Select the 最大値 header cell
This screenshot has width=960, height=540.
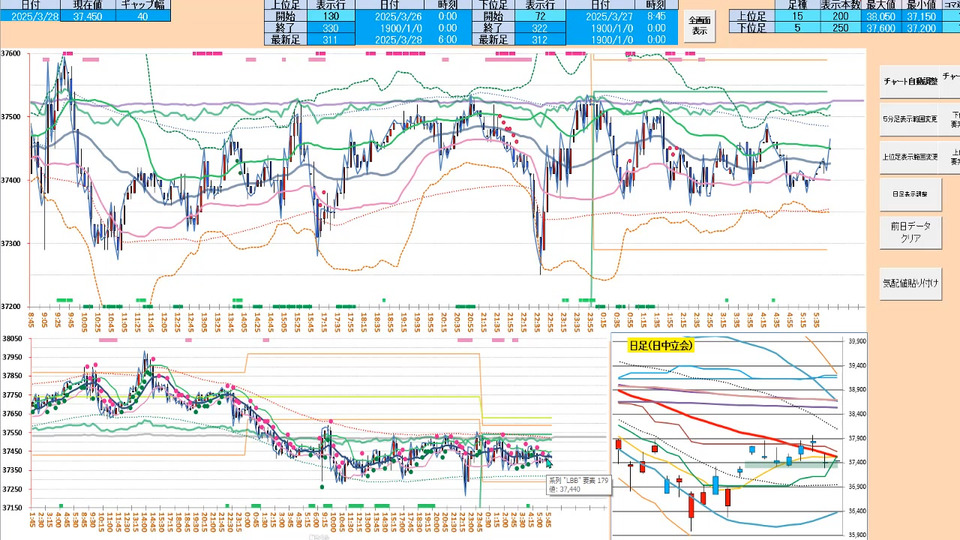[x=881, y=5]
